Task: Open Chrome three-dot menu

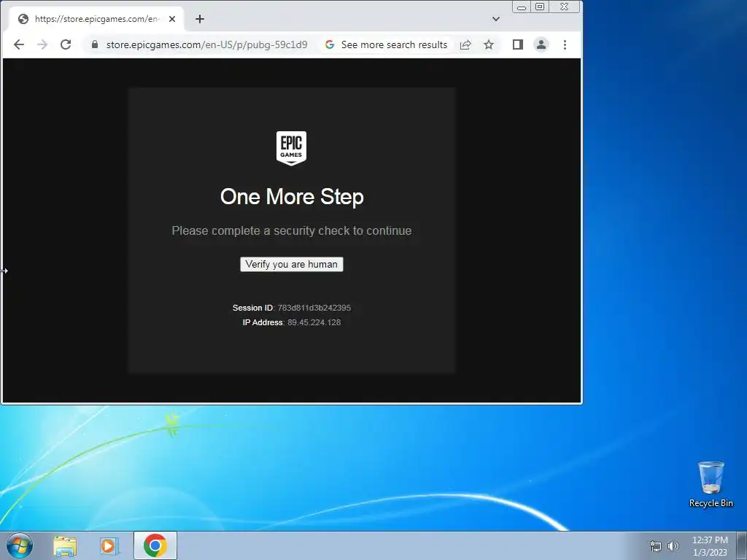Action: [565, 44]
